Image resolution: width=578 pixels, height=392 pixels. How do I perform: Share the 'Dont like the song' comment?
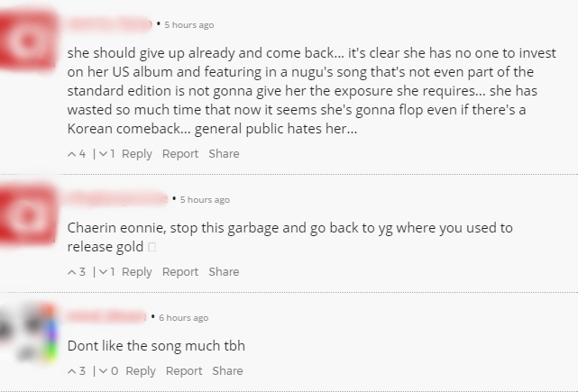227,371
